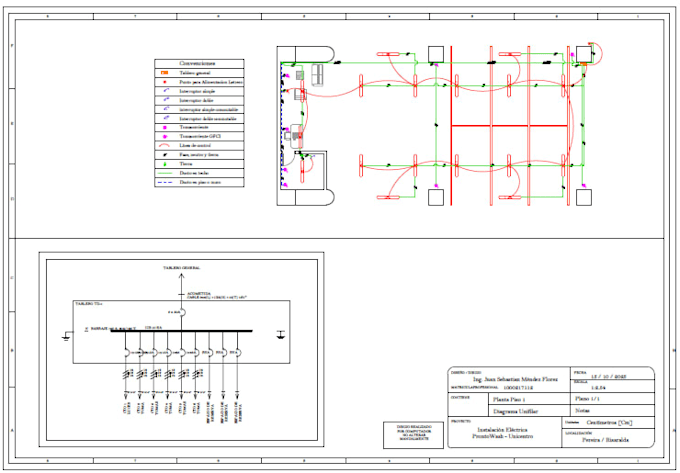
Task: Click the solid green duct line sample
Action: (165, 173)
